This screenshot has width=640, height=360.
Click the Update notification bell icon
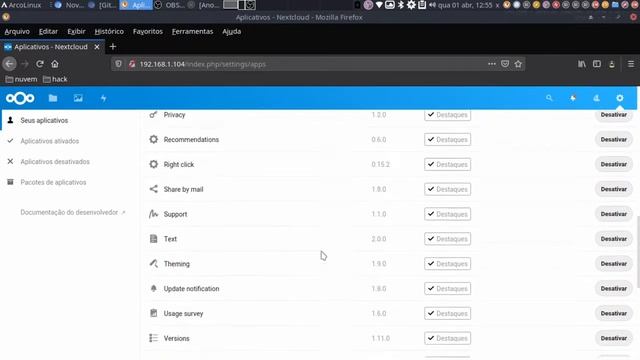(x=153, y=289)
